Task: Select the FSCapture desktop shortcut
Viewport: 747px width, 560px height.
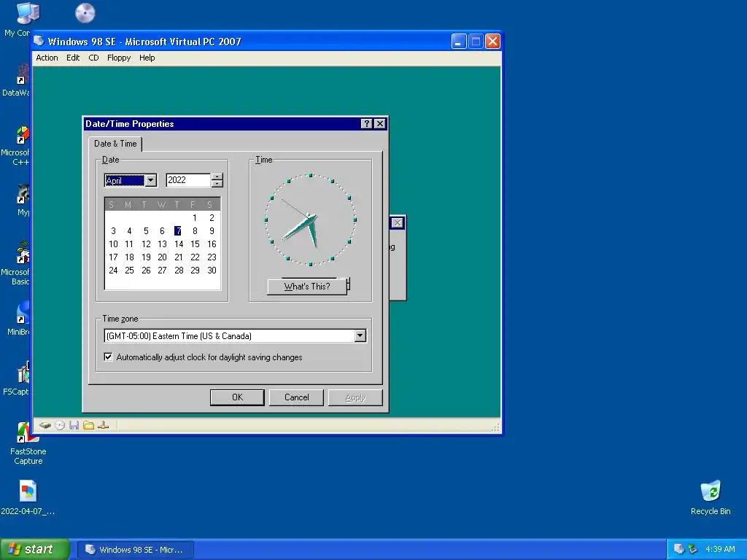Action: point(19,378)
